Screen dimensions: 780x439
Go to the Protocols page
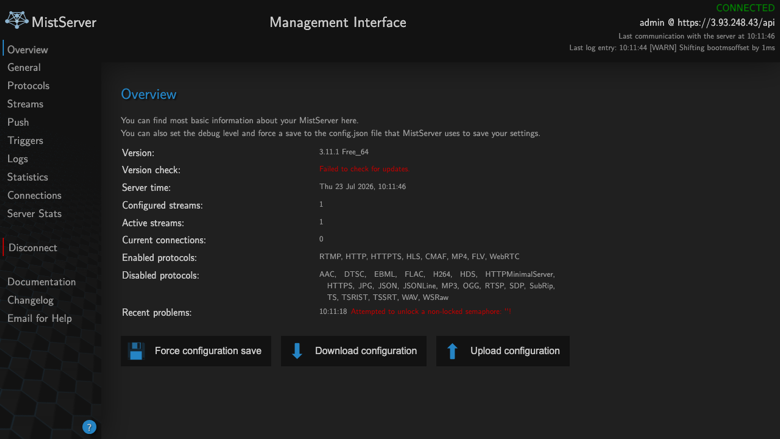pyautogui.click(x=28, y=86)
